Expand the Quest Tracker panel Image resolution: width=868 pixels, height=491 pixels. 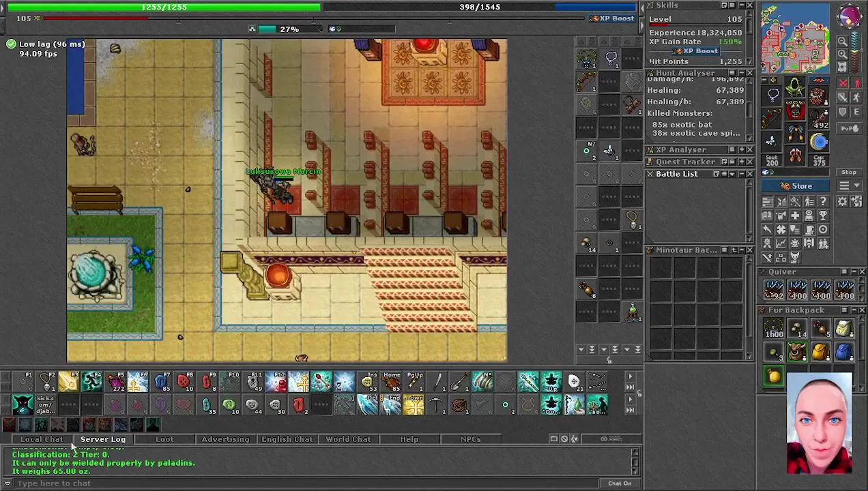click(x=742, y=162)
